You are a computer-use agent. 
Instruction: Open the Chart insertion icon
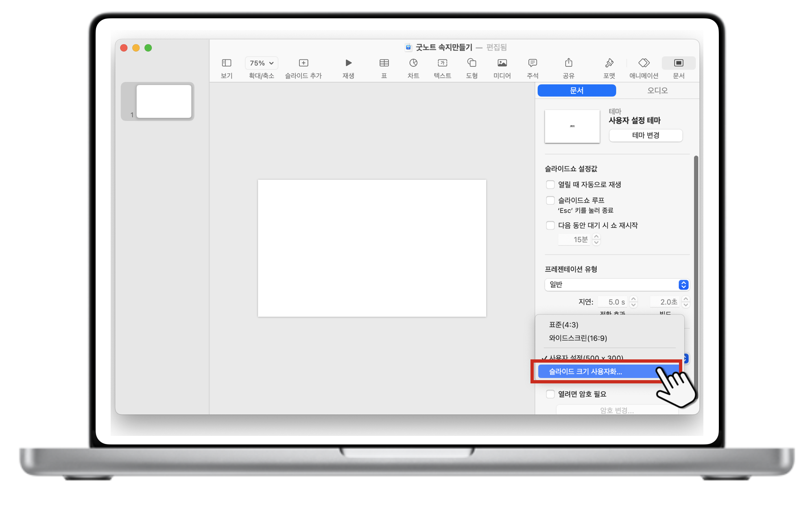pyautogui.click(x=413, y=63)
